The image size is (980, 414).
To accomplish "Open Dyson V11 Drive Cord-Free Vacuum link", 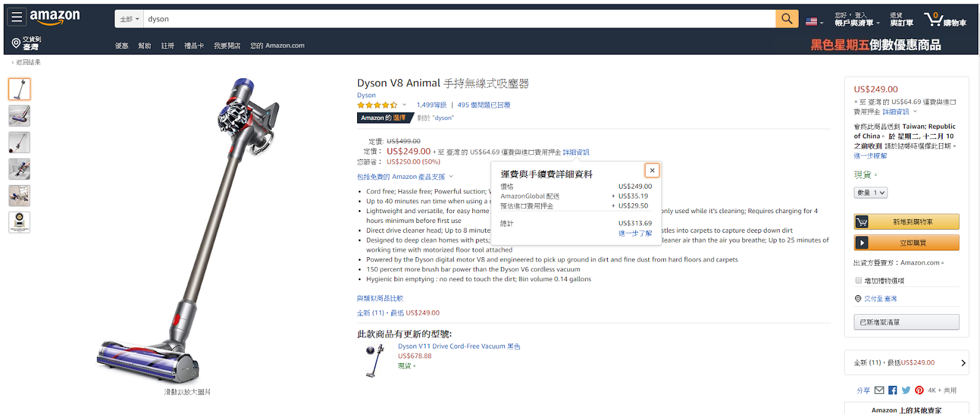I will point(459,346).
